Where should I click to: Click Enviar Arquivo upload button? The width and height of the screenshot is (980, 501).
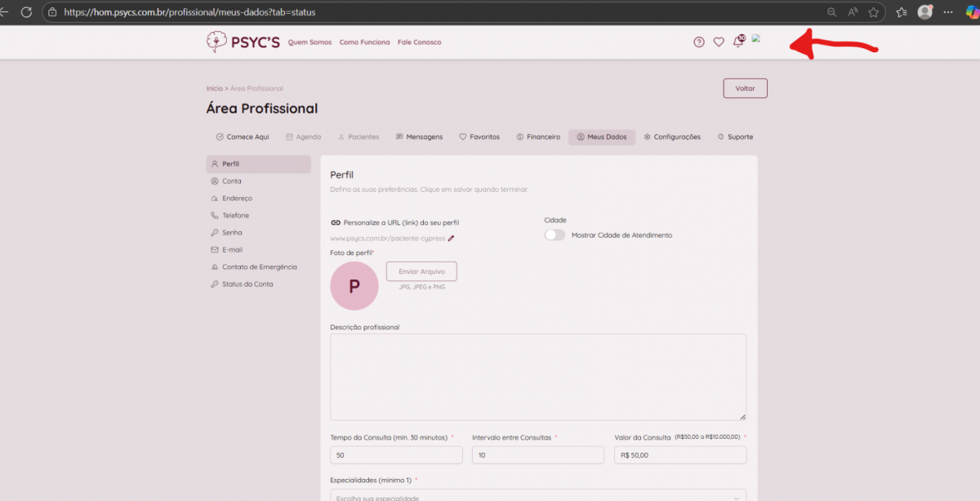point(421,271)
